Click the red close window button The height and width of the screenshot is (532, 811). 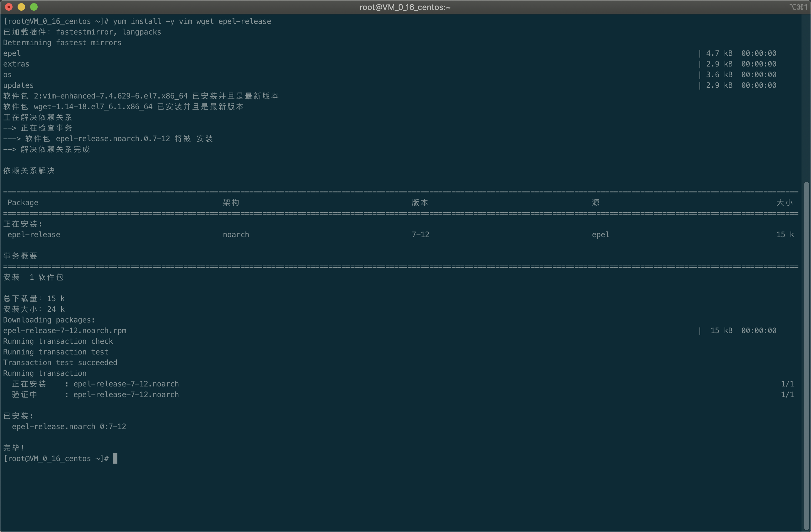point(9,7)
